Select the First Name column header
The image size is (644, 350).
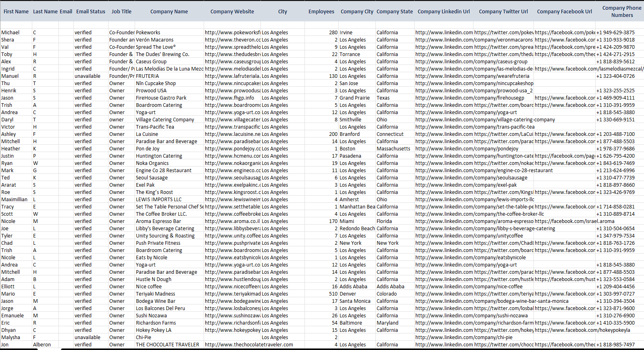(x=16, y=12)
